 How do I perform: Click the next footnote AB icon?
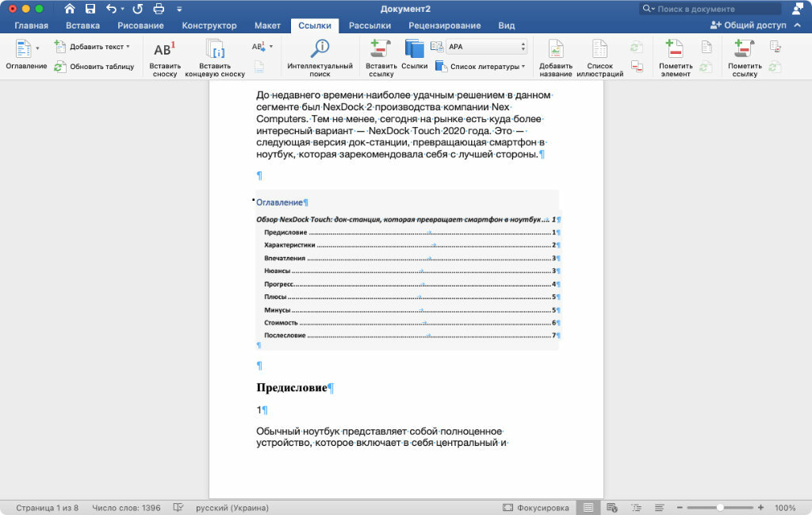tap(259, 47)
